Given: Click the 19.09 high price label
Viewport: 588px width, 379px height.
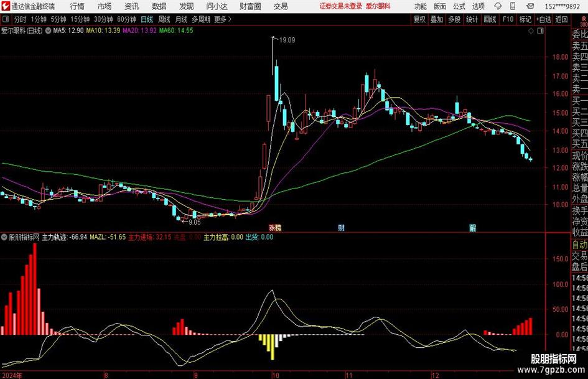Looking at the screenshot, I should 287,40.
